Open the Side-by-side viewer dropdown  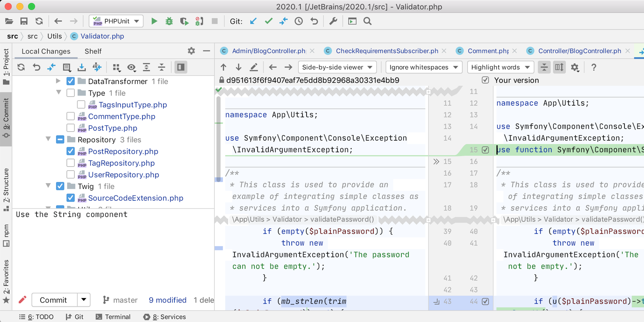point(337,67)
